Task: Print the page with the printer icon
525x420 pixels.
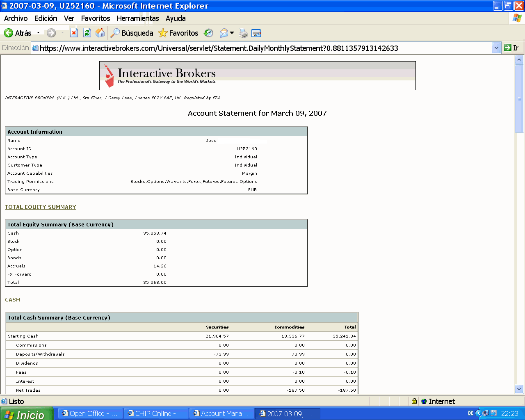Action: click(x=243, y=33)
